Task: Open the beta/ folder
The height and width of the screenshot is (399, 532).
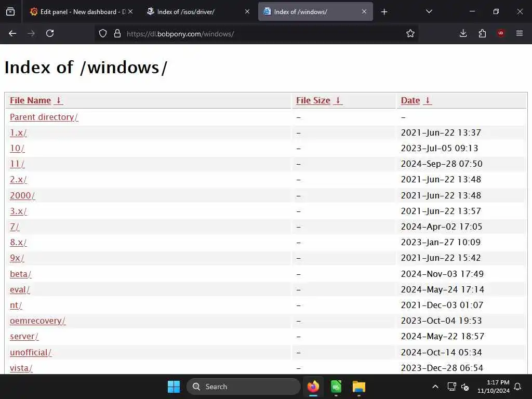Action: tap(21, 274)
